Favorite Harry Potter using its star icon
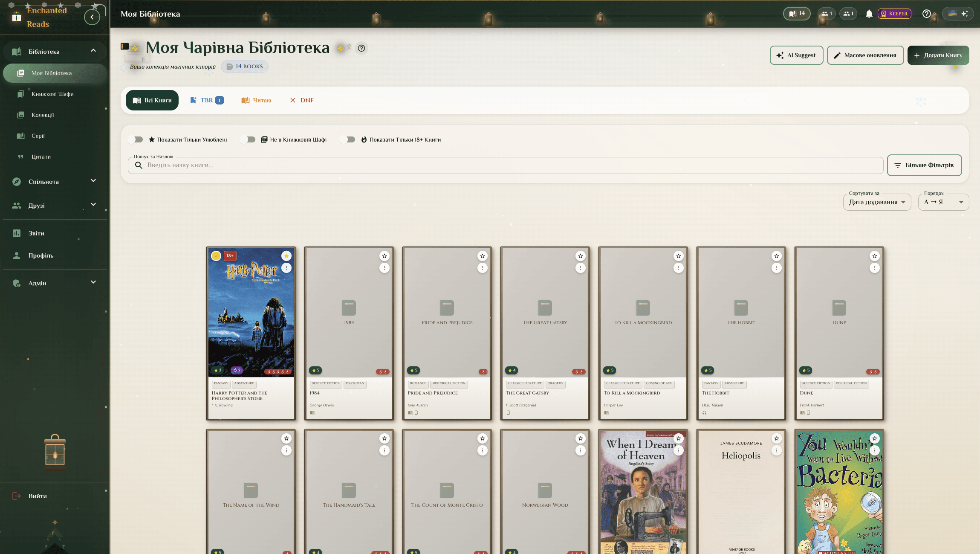Image resolution: width=980 pixels, height=554 pixels. pyautogui.click(x=286, y=255)
